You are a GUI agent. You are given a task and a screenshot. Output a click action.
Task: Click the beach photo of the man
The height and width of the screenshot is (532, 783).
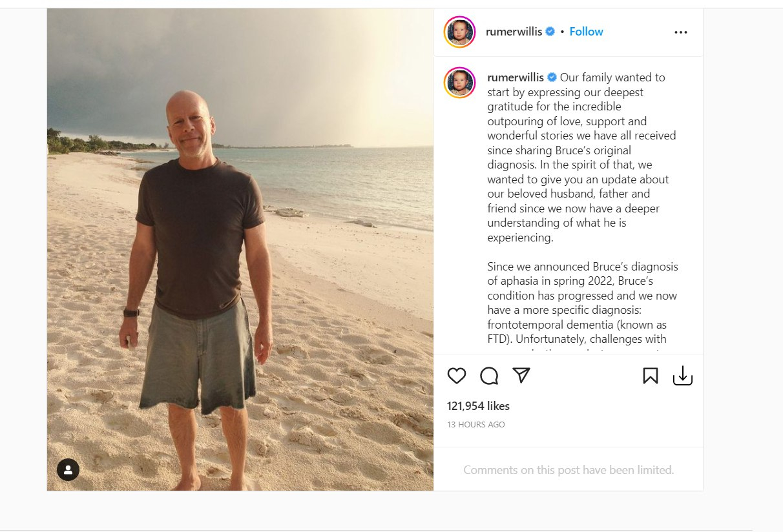click(x=240, y=249)
